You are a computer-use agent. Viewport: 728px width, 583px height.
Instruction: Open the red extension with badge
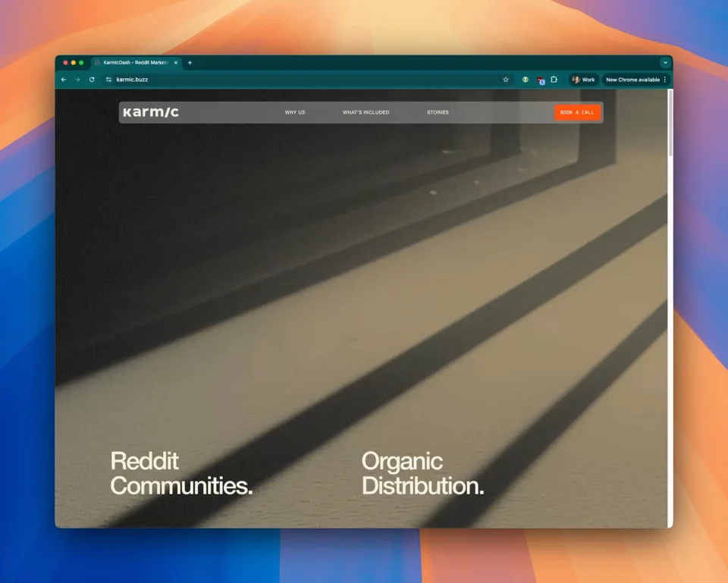coord(540,80)
